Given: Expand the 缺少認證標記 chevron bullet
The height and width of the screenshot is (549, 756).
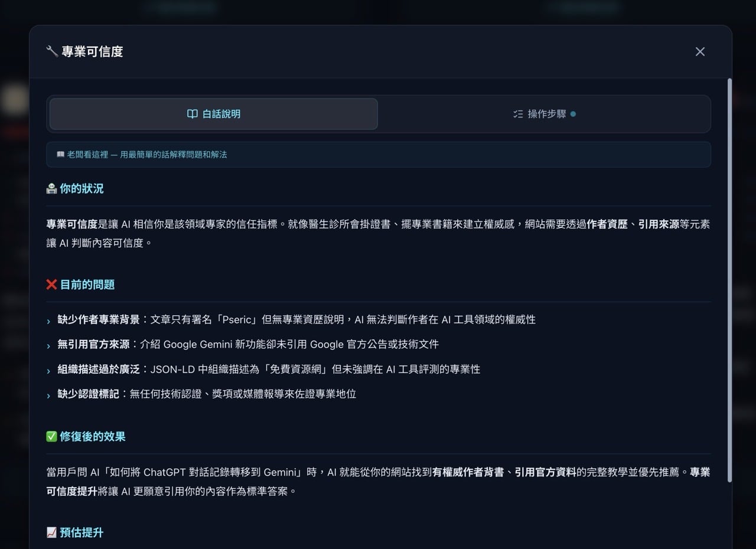Looking at the screenshot, I should 48,396.
